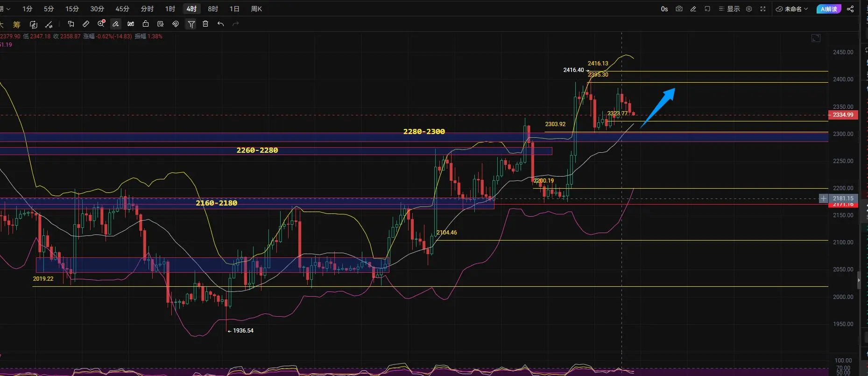Toggle the magnet snap tool
Image resolution: width=868 pixels, height=376 pixels.
[x=176, y=24]
